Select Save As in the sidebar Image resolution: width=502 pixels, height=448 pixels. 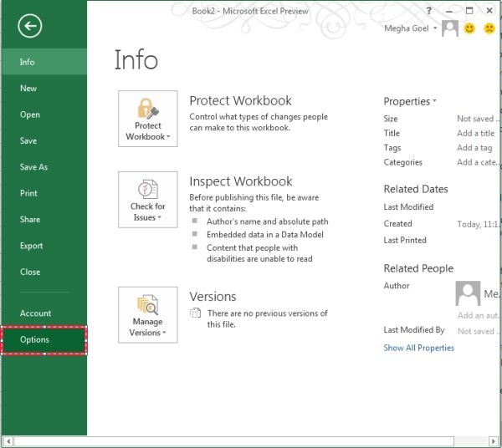coord(34,167)
